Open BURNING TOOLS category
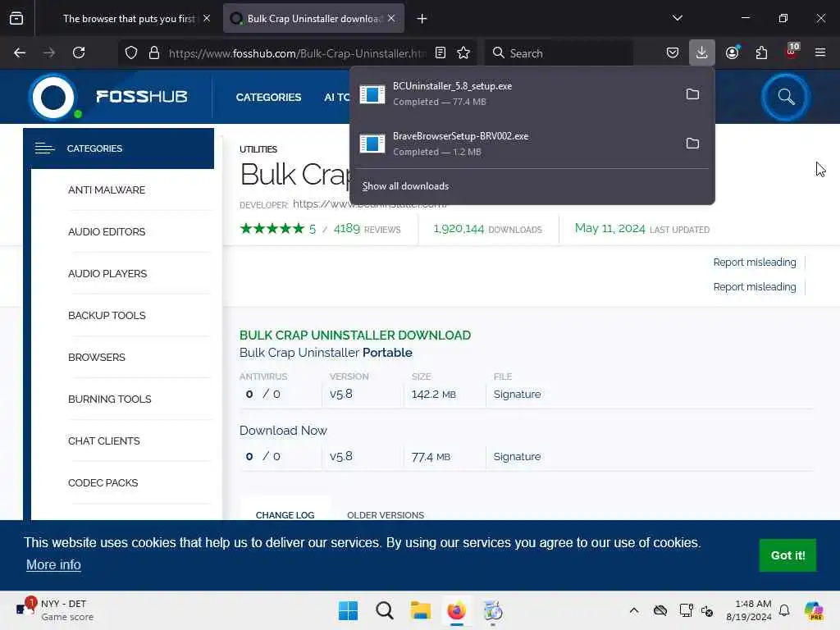The width and height of the screenshot is (840, 630). (109, 399)
